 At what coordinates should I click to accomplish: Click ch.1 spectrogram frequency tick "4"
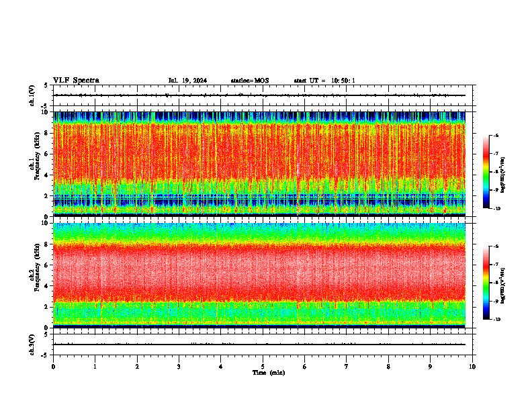coord(47,175)
